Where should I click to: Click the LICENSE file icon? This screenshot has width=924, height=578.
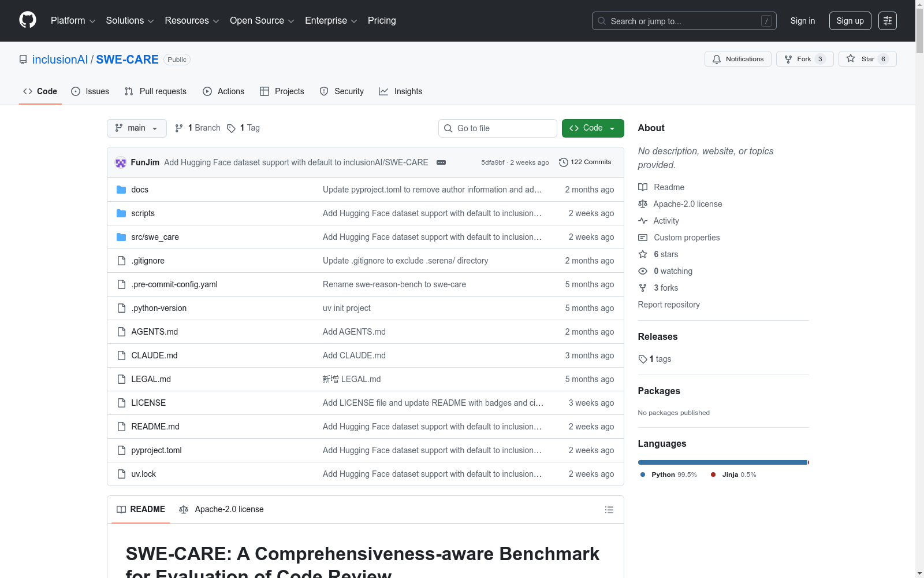[121, 403]
